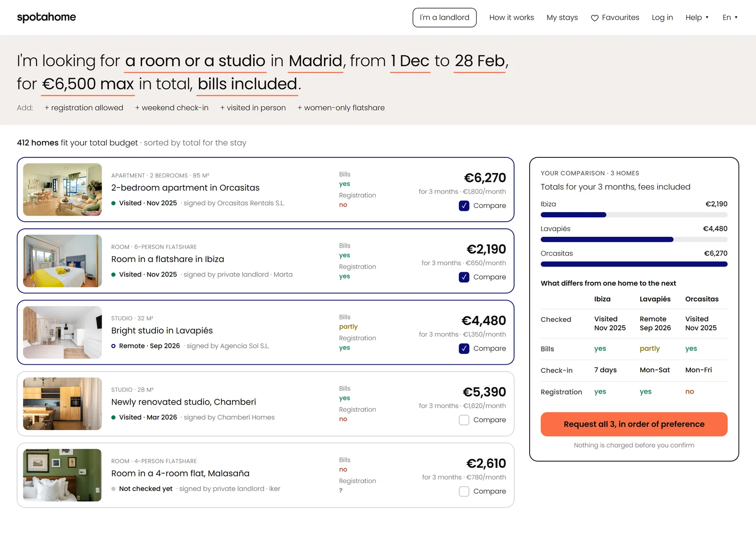The width and height of the screenshot is (756, 534).
Task: Request all 3, in order of preference
Action: point(634,424)
